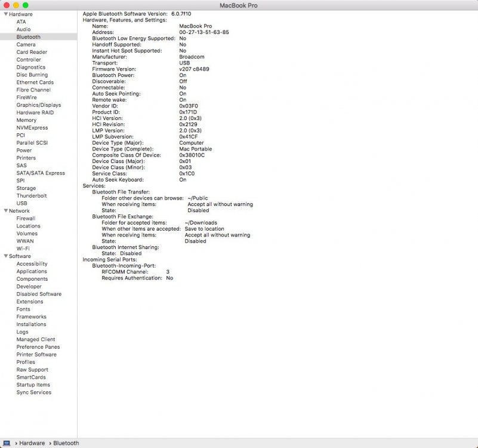Click the firmware version v207 c8489
The width and height of the screenshot is (478, 448).
tap(194, 69)
